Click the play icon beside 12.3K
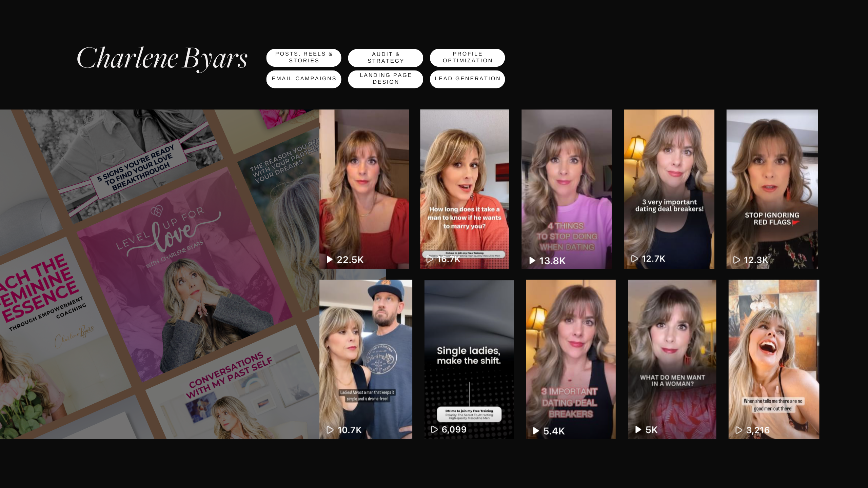 click(x=736, y=260)
